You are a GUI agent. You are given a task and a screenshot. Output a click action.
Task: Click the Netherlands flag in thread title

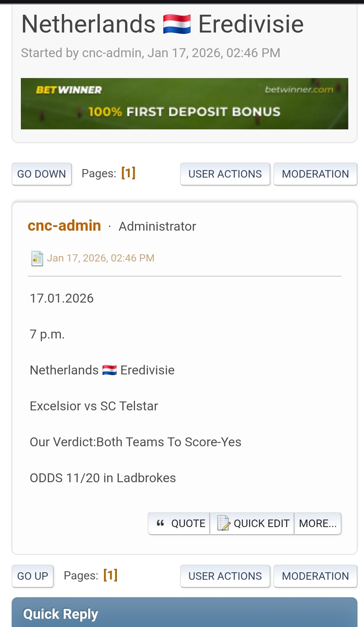177,25
